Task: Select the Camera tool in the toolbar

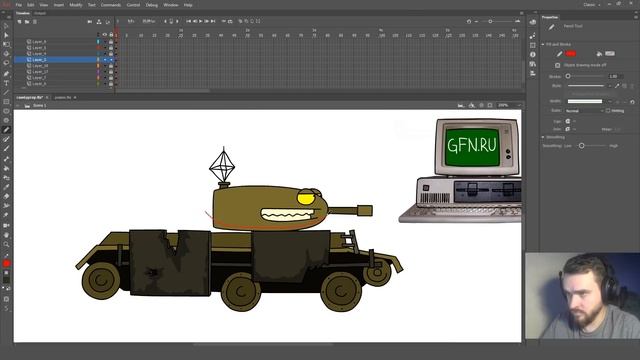Action: (6, 225)
